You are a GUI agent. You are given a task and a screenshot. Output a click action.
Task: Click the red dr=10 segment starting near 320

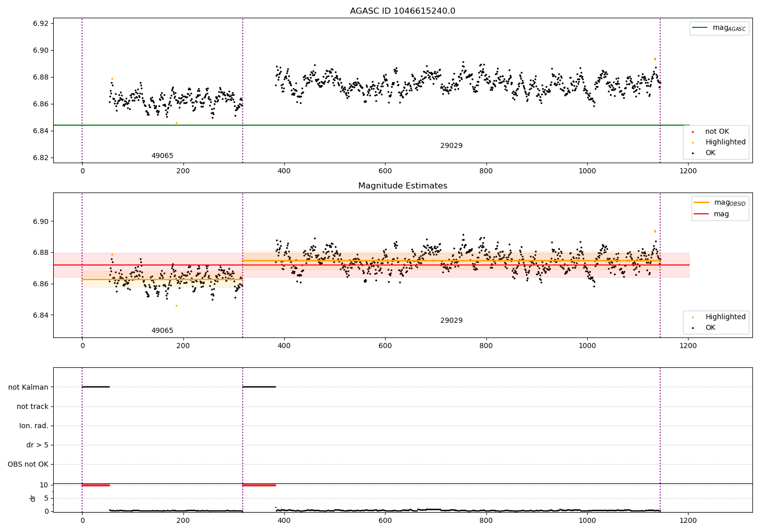click(x=259, y=485)
